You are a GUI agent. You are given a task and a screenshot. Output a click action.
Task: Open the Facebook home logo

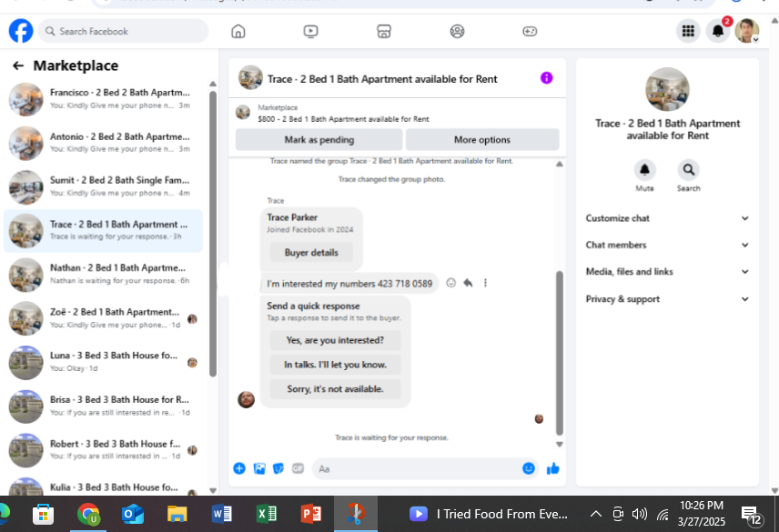pos(21,31)
